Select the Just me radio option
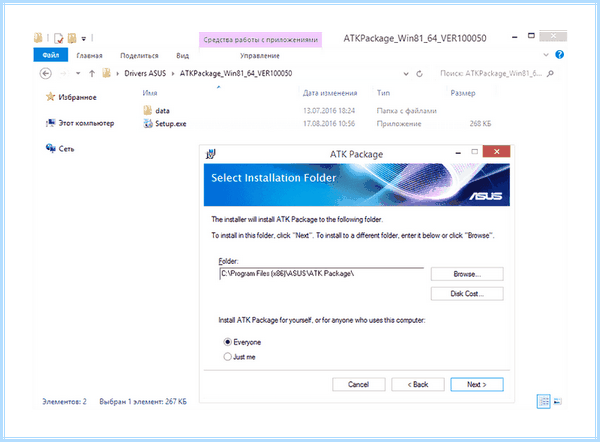Image resolution: width=600 pixels, height=442 pixels. coord(228,357)
